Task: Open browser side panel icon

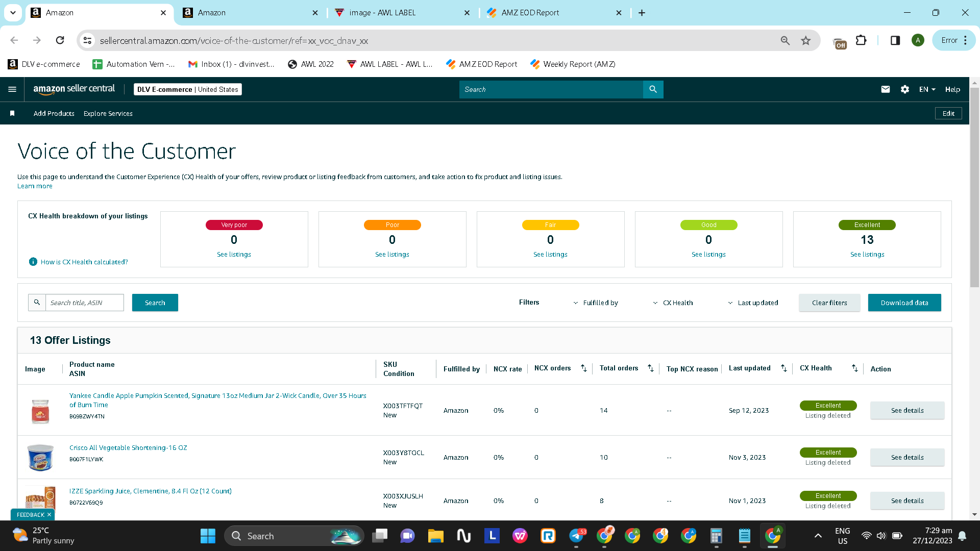Action: 895,40
